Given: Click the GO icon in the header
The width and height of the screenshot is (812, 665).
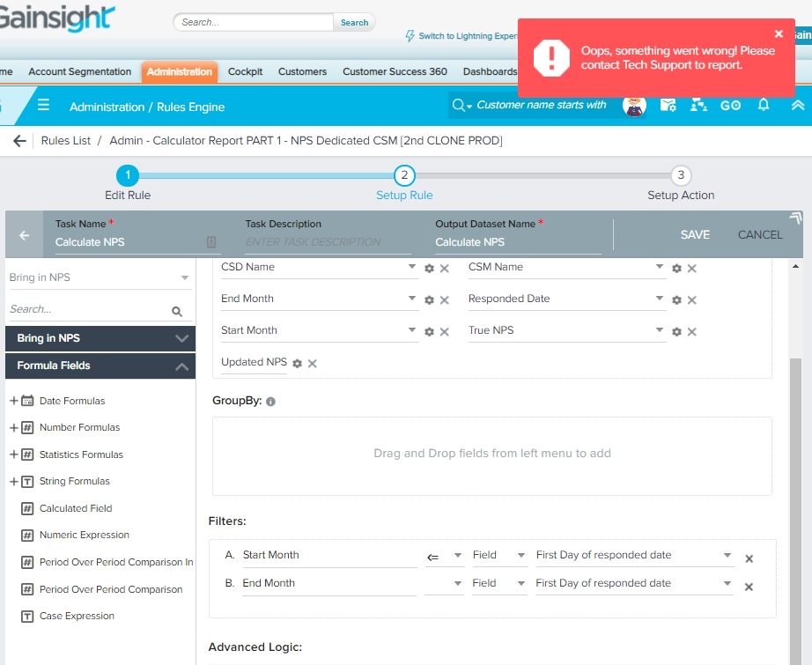Looking at the screenshot, I should pos(730,106).
